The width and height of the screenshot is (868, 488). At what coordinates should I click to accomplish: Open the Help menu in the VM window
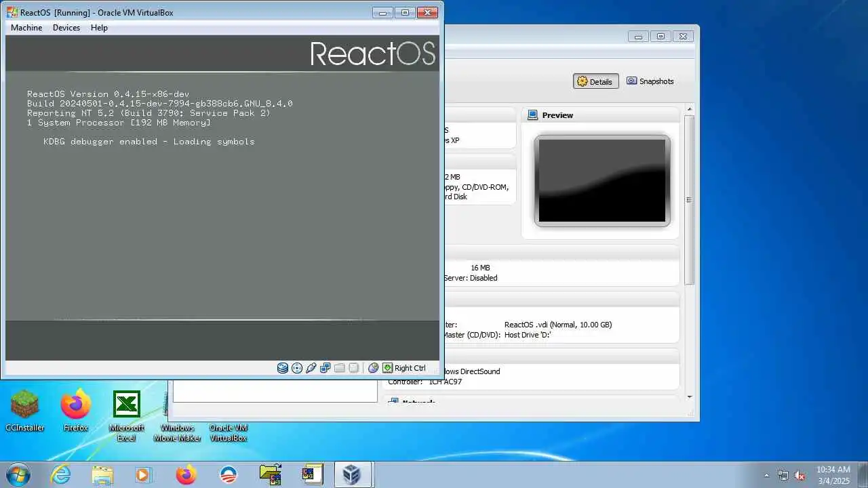tap(99, 28)
